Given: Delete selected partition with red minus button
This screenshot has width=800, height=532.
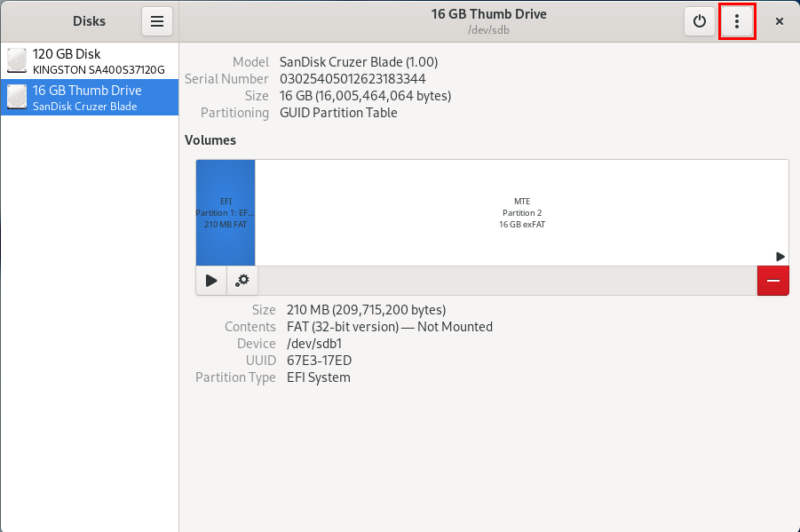Looking at the screenshot, I should tap(773, 281).
